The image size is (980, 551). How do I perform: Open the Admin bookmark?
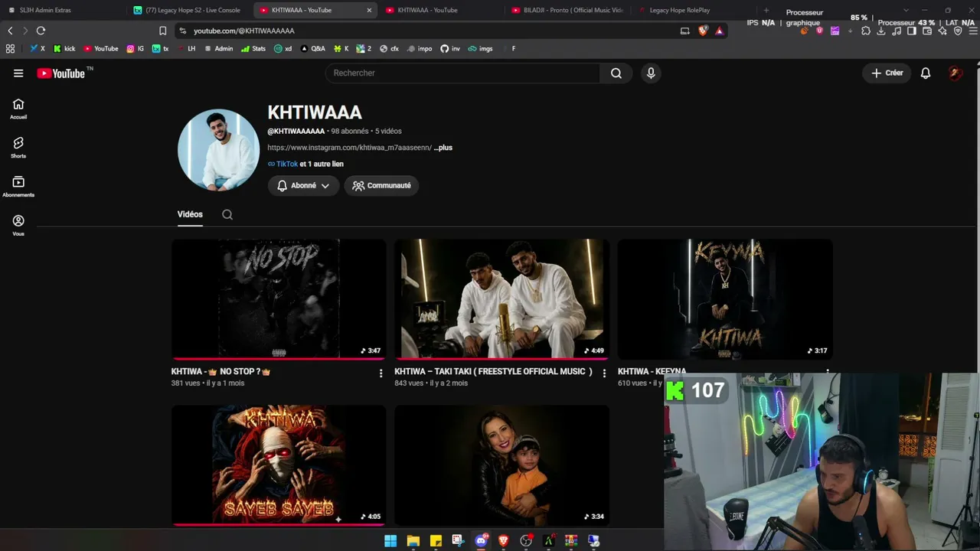[x=218, y=48]
